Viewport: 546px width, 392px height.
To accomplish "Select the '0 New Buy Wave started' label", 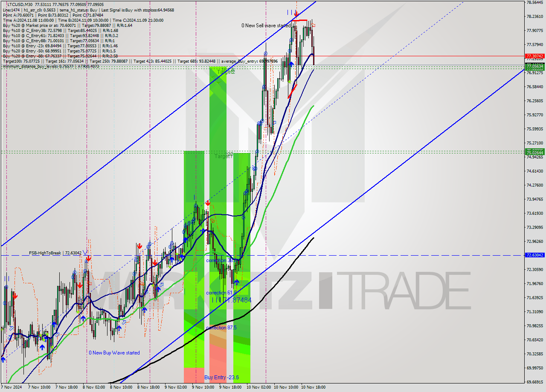I will (x=114, y=353).
